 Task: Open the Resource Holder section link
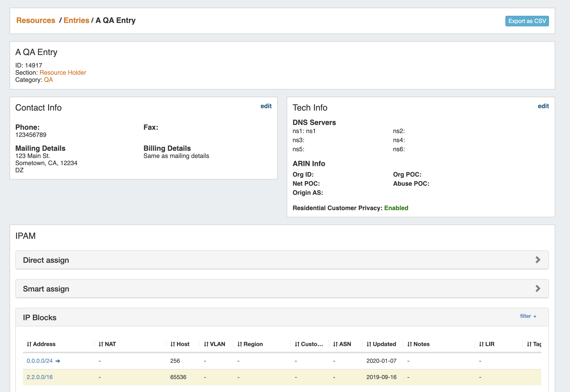[63, 73]
